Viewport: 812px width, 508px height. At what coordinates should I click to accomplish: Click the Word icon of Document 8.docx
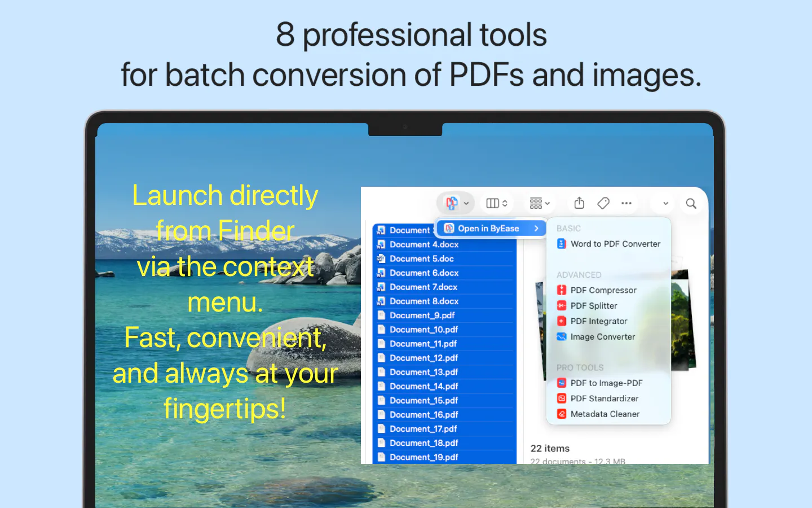coord(381,301)
